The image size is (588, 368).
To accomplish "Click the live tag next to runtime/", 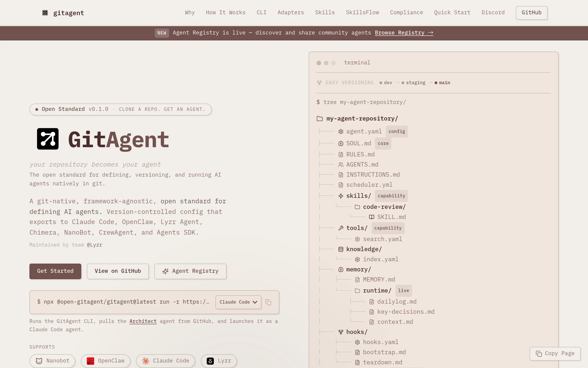I will click(403, 290).
